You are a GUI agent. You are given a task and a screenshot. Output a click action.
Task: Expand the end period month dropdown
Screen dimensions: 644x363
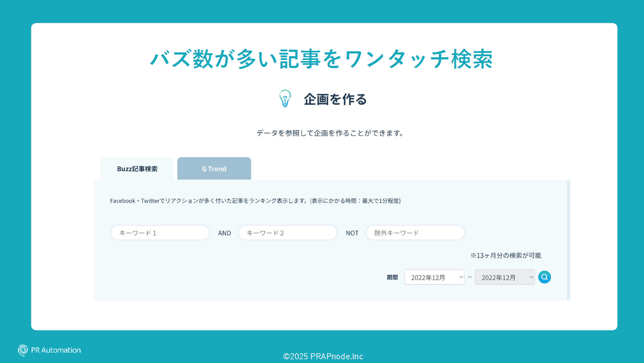[x=504, y=277]
